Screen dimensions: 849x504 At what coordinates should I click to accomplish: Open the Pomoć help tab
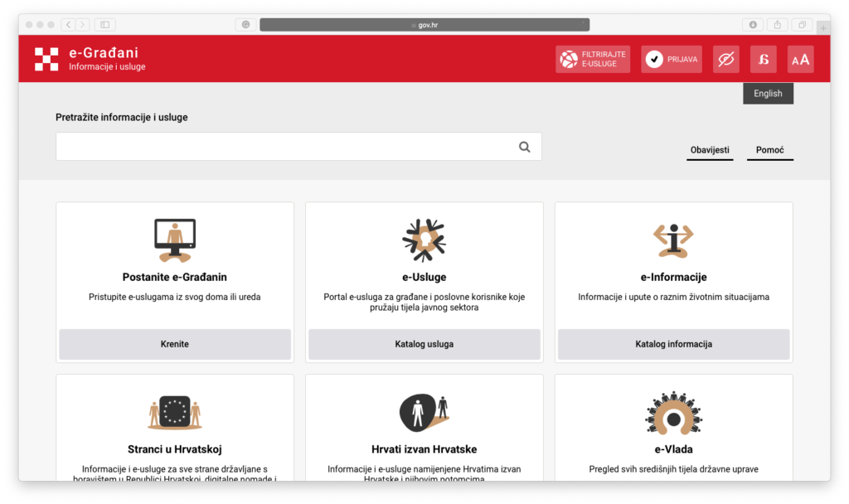(x=769, y=150)
